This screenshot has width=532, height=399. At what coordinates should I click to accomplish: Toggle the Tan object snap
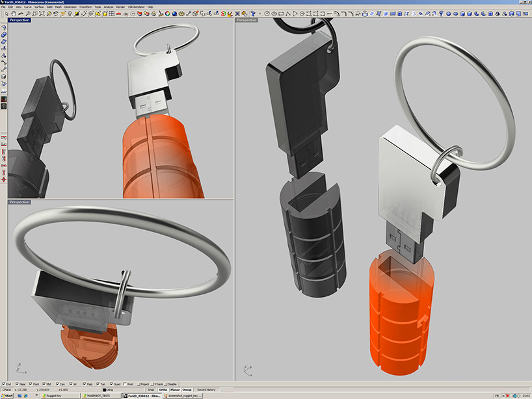(99, 383)
